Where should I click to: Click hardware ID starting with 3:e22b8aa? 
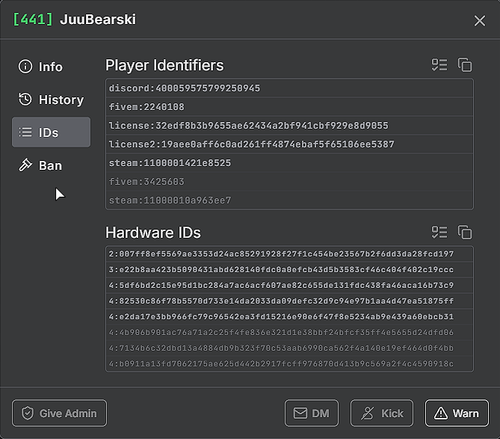tap(289, 270)
